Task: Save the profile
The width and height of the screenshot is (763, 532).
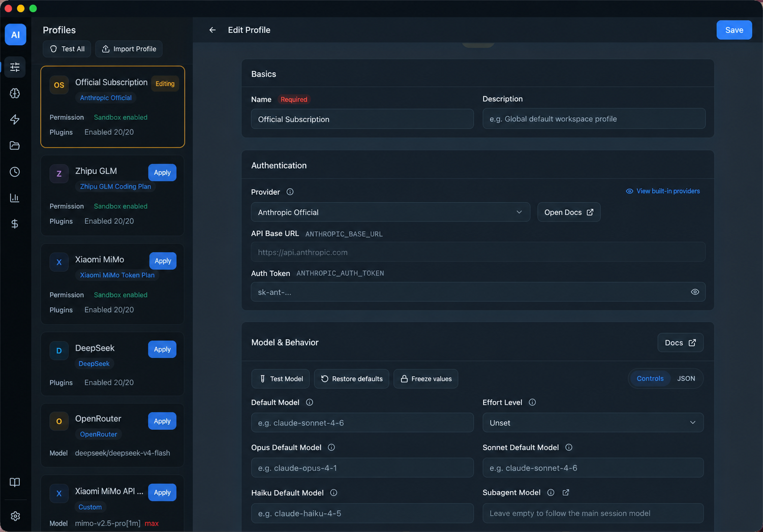Action: [x=734, y=30]
